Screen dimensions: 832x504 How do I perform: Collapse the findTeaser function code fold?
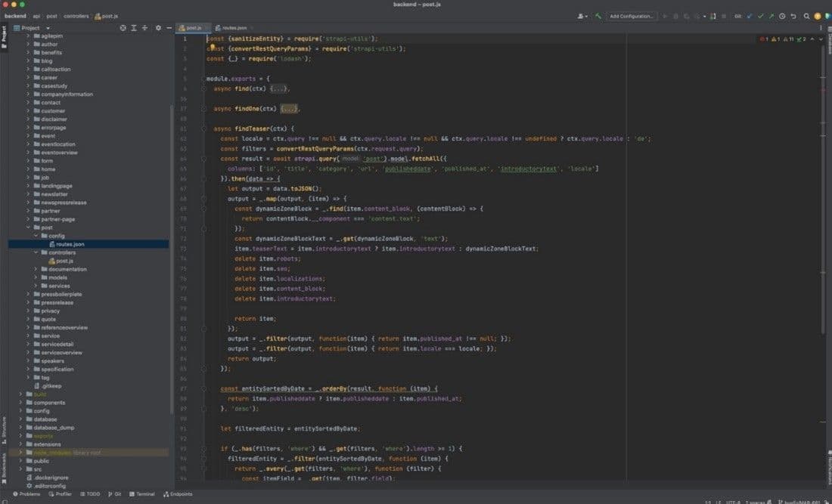point(203,128)
